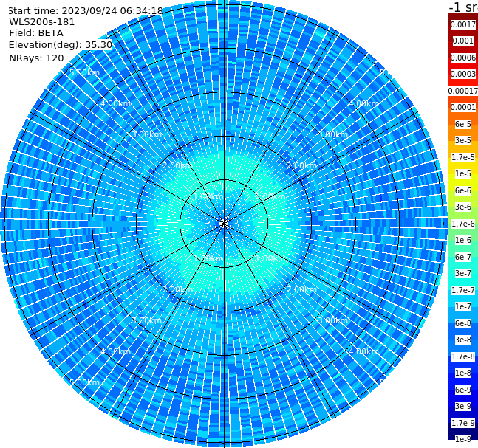478x448 pixels.
Task: Click the Elevation(deg): 35.30 text
Action: coord(61,45)
